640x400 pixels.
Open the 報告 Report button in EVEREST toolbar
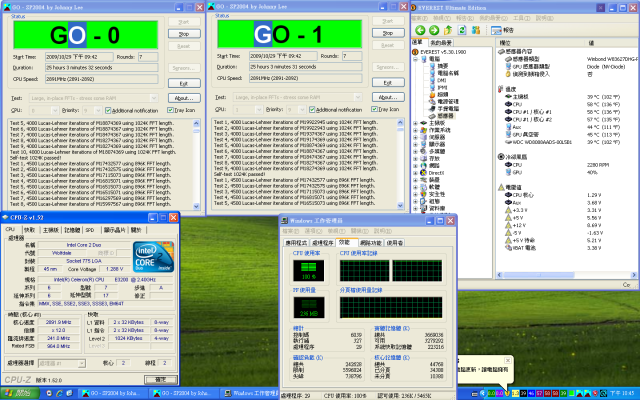tap(502, 30)
